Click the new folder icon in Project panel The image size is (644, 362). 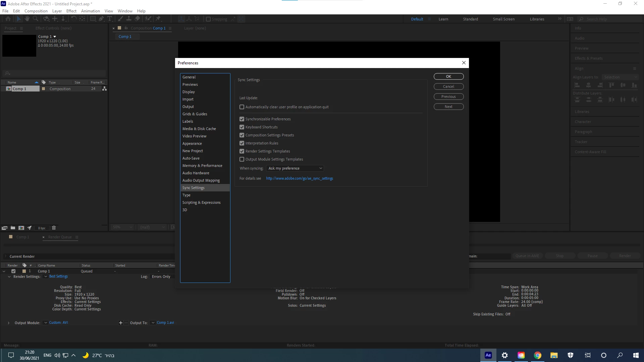(13, 228)
